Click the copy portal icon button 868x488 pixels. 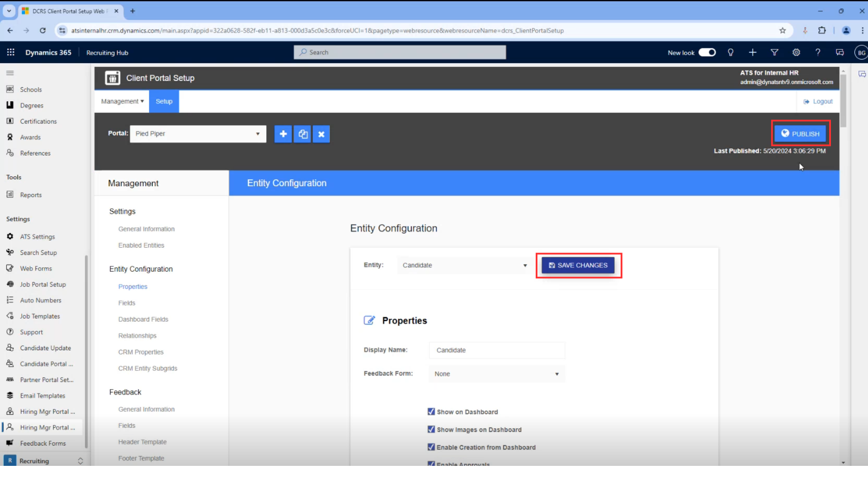click(x=302, y=134)
